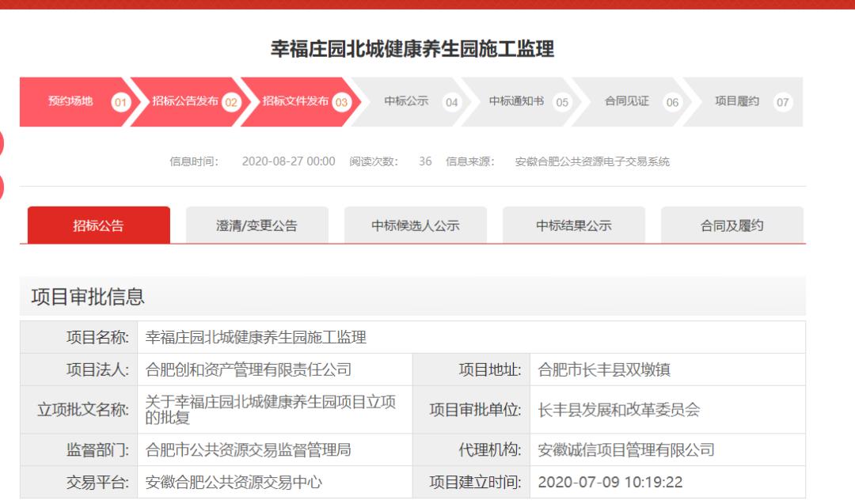Open the 招标公告 tab

coord(99,225)
